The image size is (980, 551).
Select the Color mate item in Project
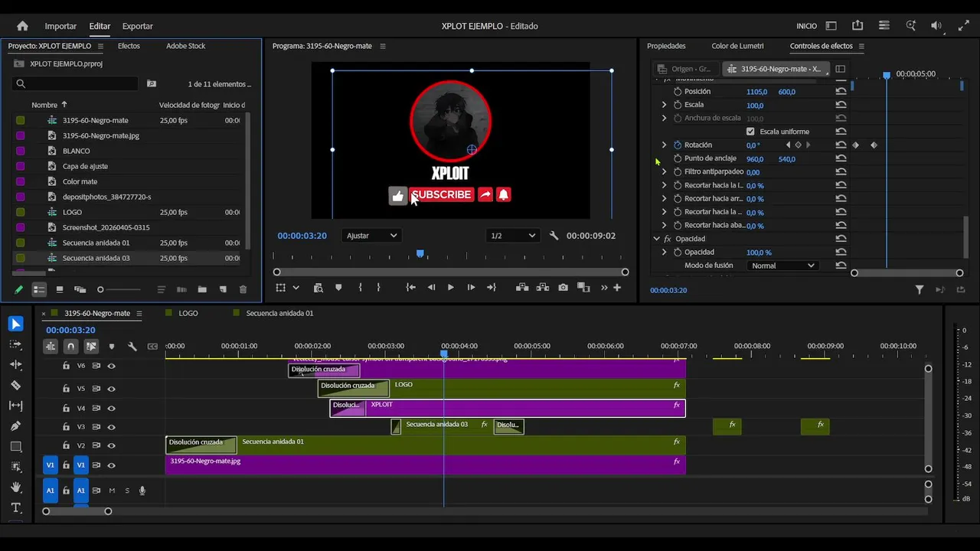pyautogui.click(x=80, y=181)
